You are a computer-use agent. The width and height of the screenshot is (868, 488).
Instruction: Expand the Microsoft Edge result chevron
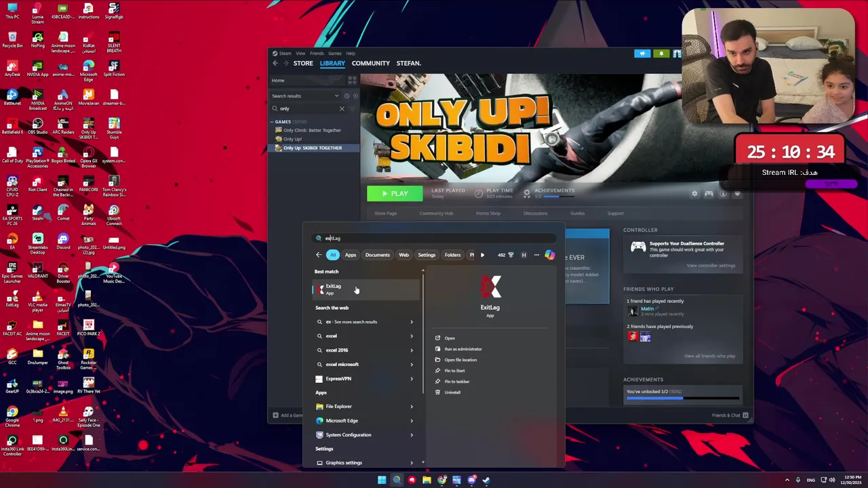point(412,421)
